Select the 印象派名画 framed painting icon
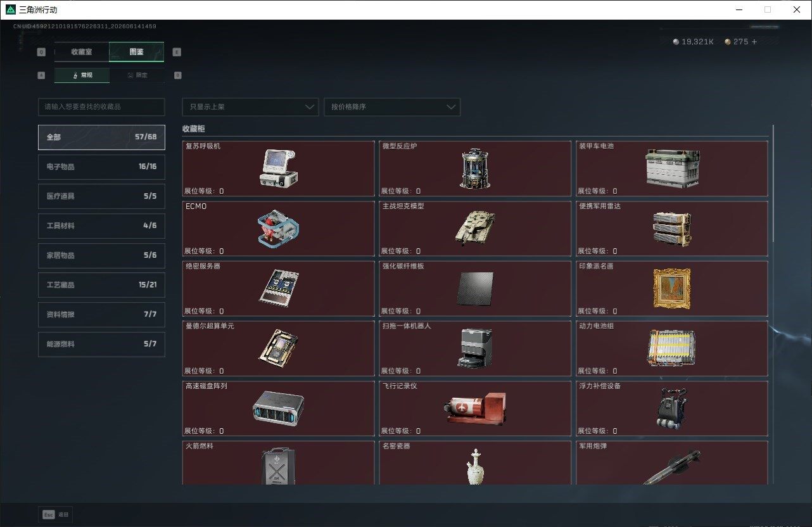This screenshot has height=527, width=812. click(671, 288)
